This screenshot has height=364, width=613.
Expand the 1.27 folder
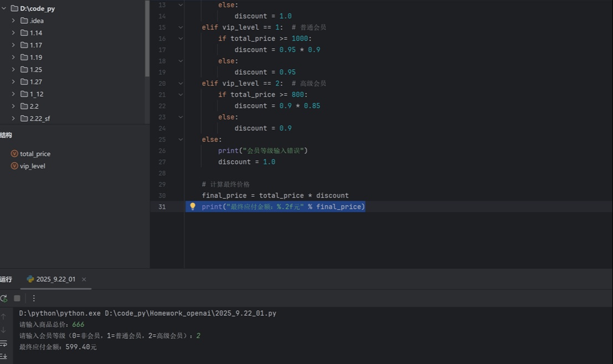13,82
